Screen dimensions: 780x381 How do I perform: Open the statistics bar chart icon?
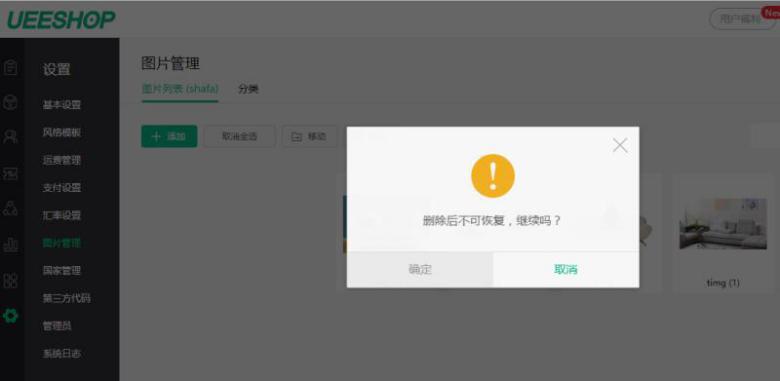tap(10, 244)
